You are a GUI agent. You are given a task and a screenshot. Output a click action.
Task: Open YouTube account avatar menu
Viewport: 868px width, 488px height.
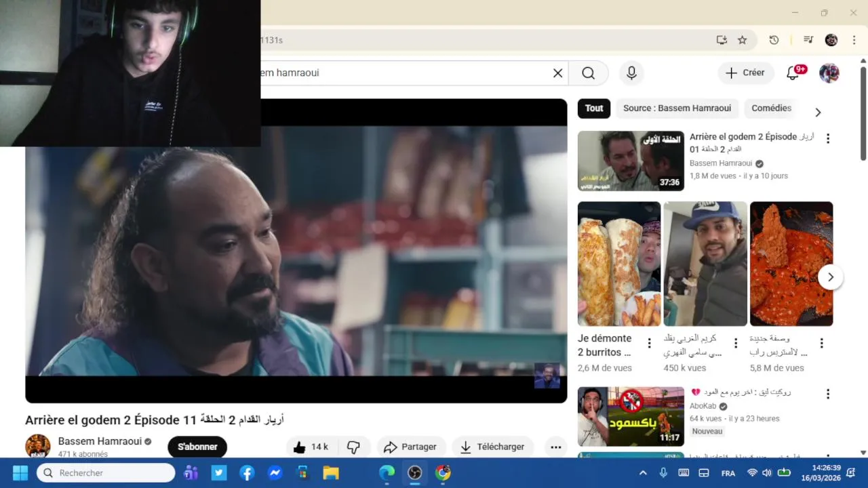click(829, 73)
